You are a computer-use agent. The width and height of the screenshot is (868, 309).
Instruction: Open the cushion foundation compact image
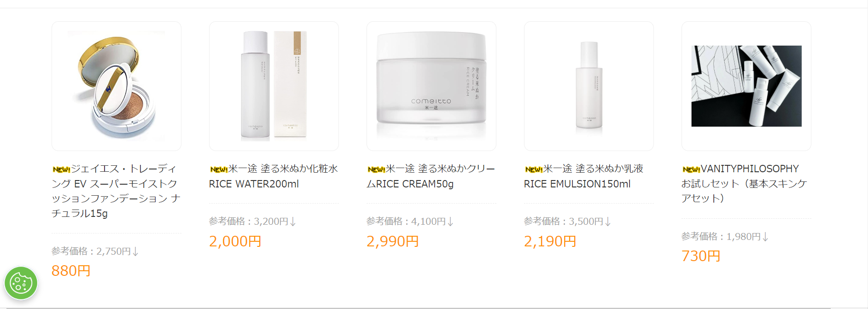coord(117,86)
